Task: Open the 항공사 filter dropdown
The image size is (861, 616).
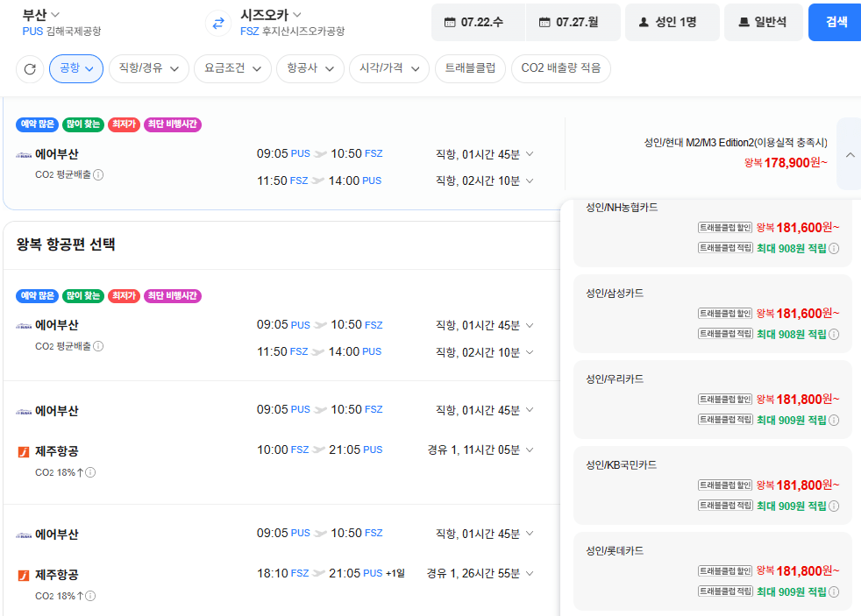Action: click(310, 68)
